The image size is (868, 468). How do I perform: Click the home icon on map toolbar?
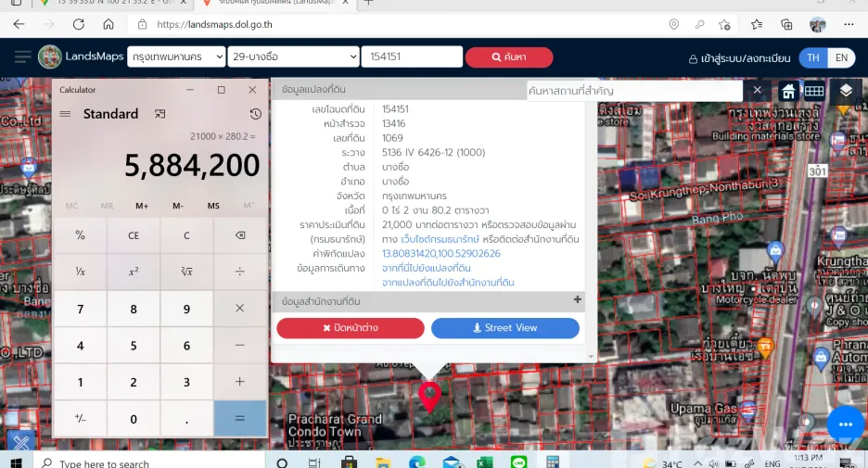pos(788,91)
